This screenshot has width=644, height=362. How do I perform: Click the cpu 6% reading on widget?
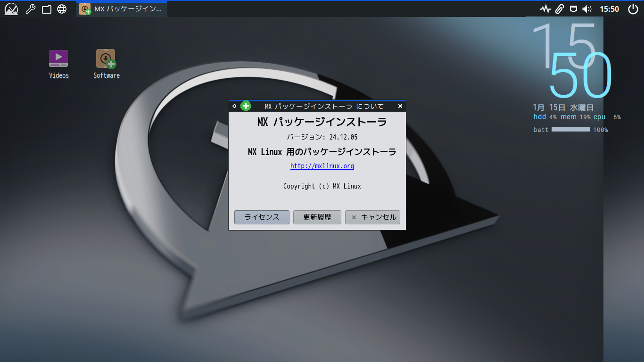(x=607, y=117)
